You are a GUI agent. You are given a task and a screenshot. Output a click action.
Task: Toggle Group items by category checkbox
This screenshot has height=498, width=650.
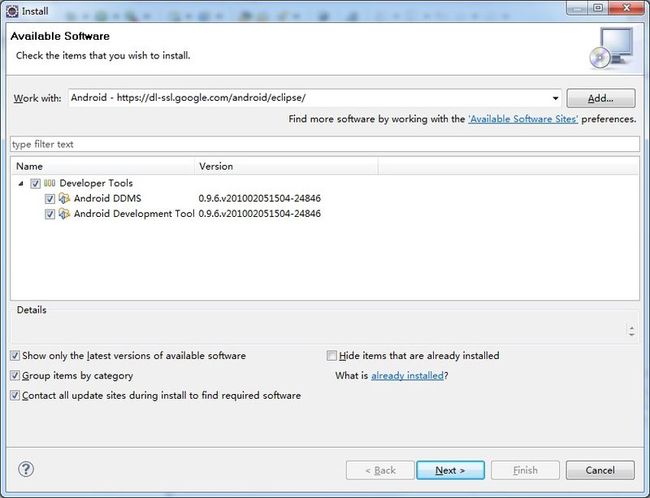pyautogui.click(x=15, y=376)
